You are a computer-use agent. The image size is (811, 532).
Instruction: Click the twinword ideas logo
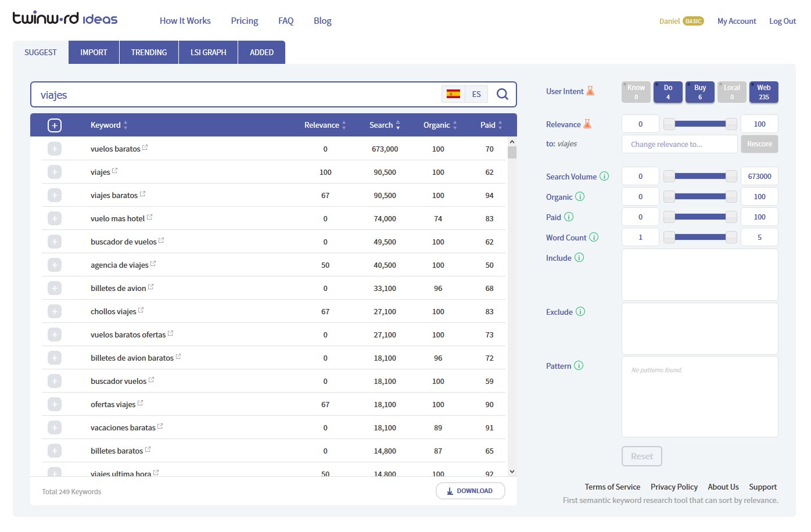point(65,19)
